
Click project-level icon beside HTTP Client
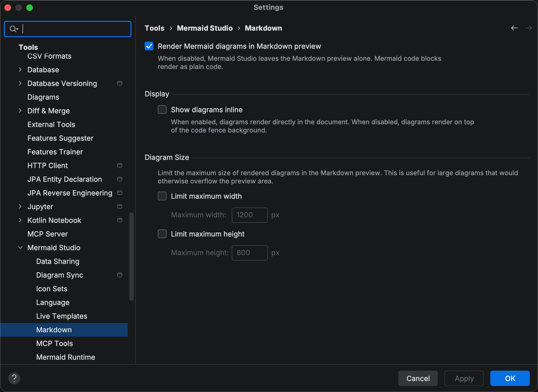click(120, 165)
